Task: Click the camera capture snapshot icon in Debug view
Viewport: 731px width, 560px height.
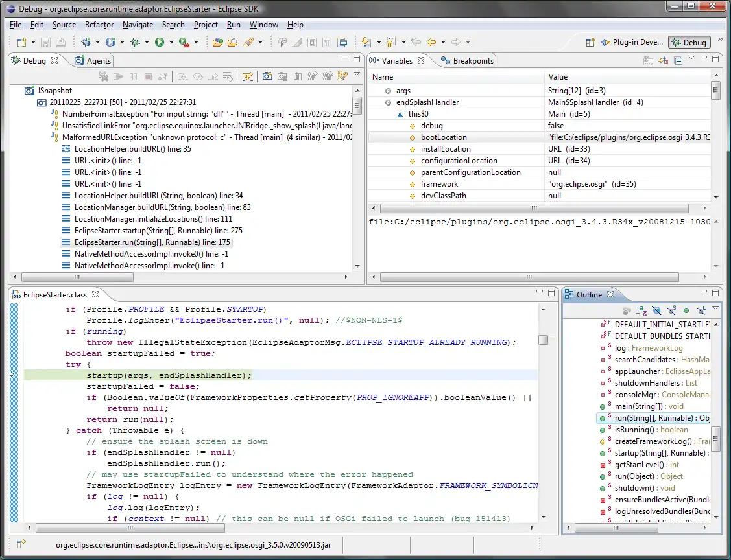Action: tap(267, 76)
